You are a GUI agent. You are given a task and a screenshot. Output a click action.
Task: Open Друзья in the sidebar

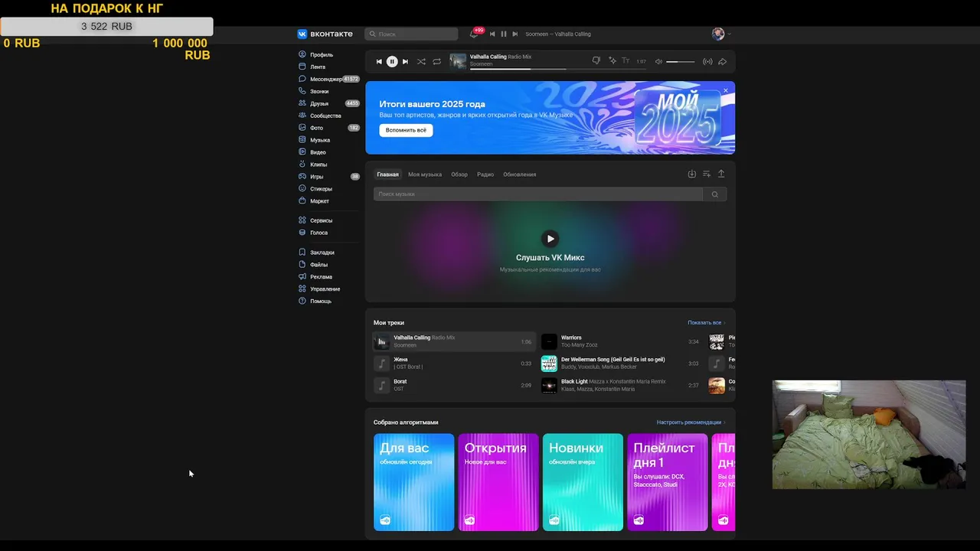[319, 104]
